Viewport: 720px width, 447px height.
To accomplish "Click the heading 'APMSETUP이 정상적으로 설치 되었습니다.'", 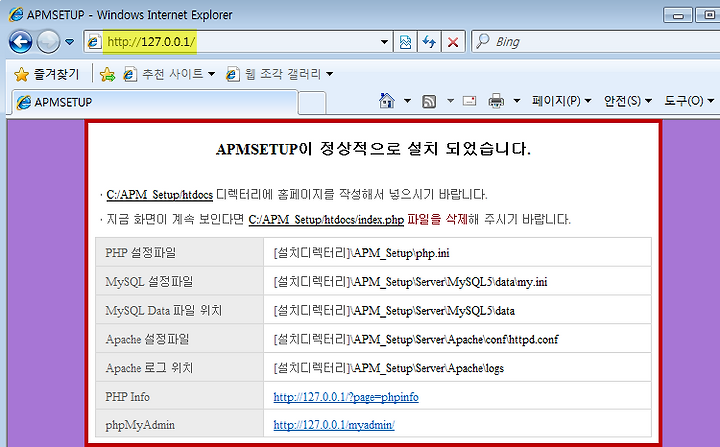I will (373, 149).
